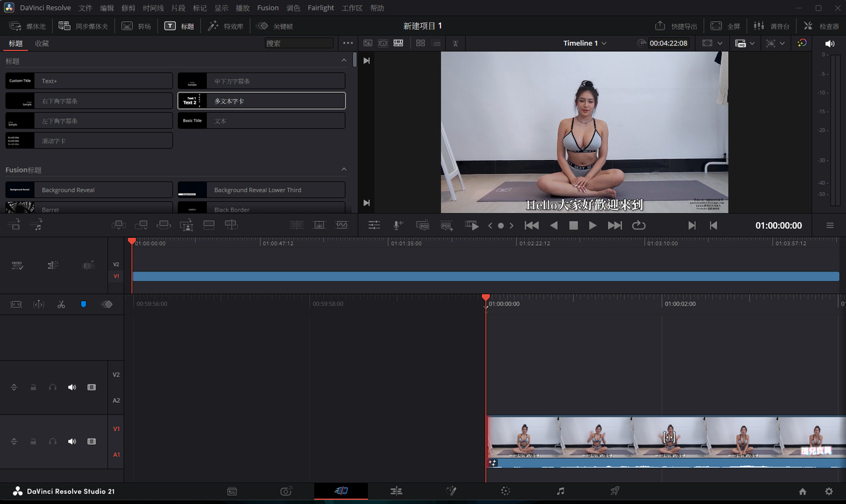
Task: Click the 搜索 search field
Action: [299, 43]
